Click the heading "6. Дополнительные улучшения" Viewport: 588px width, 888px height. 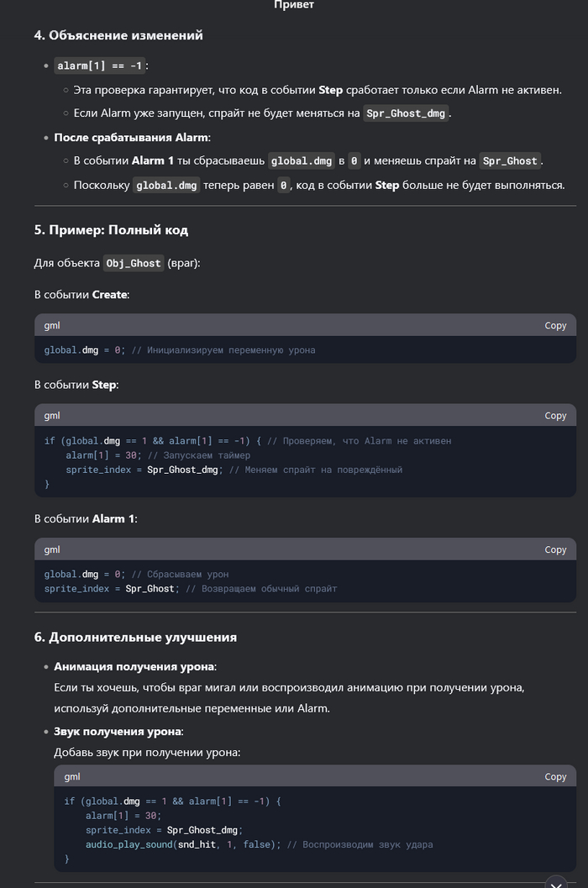[x=135, y=637]
